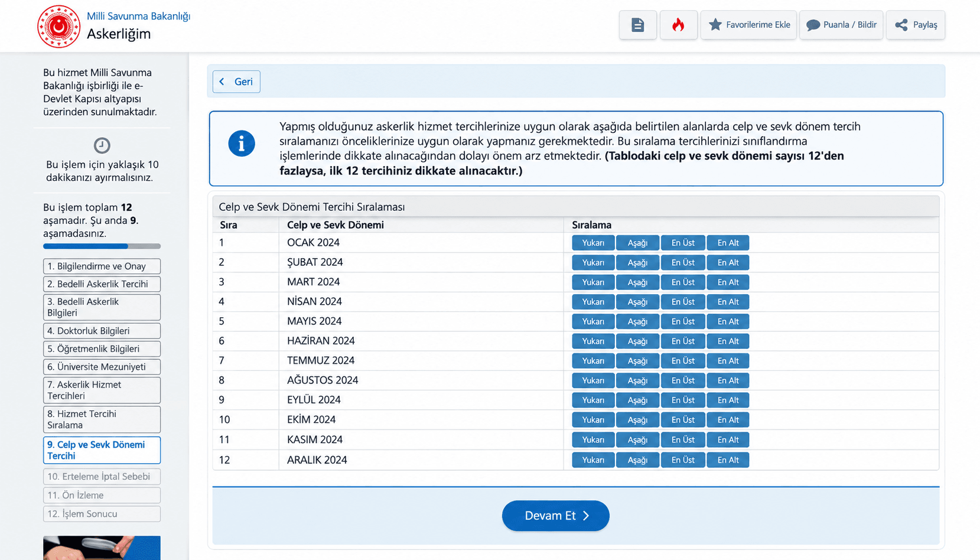980x560 pixels.
Task: Move KASIM 2024 to top with En Üst
Action: tap(683, 439)
